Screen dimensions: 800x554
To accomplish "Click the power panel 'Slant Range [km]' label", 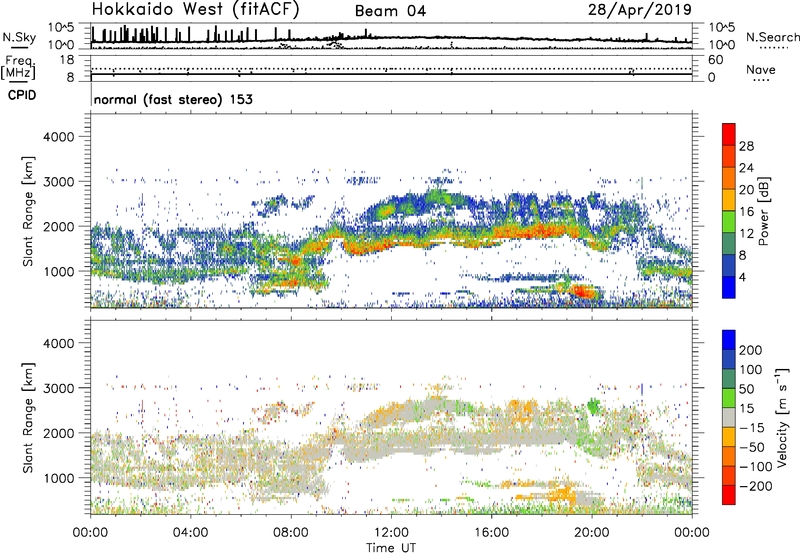I will point(28,211).
